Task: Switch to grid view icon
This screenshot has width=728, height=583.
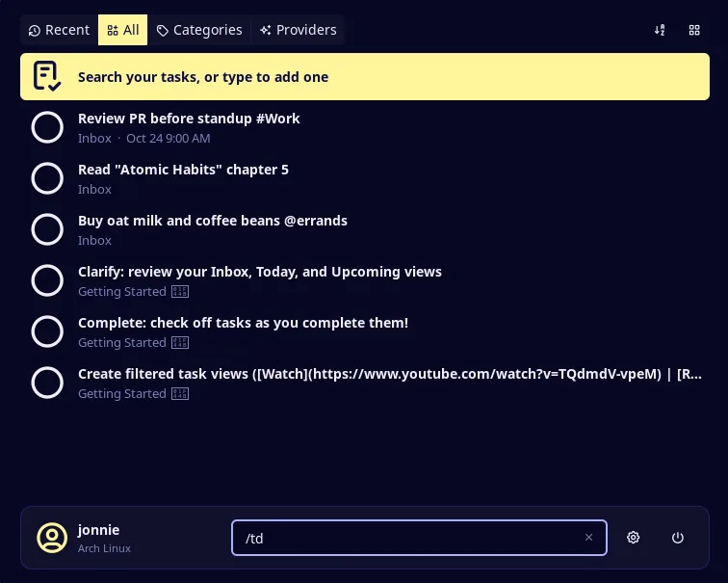Action: coord(694,30)
